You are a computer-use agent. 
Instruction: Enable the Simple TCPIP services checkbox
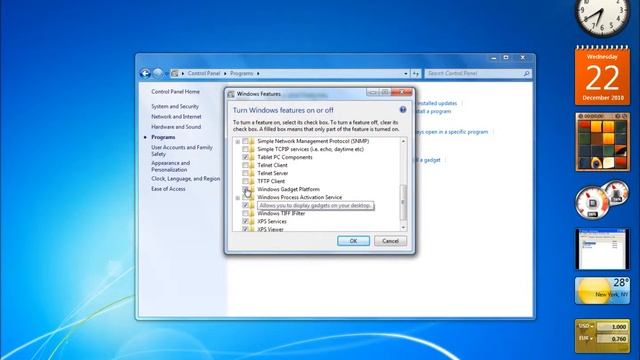[245, 149]
